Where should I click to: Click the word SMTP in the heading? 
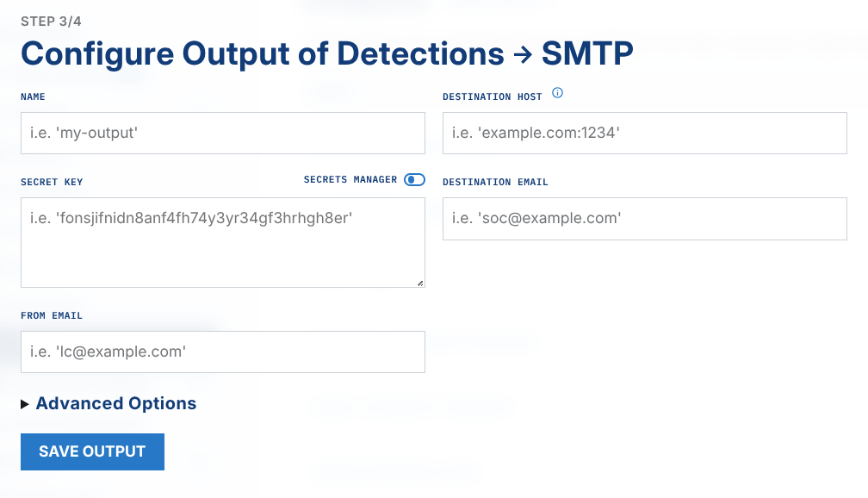pyautogui.click(x=587, y=53)
